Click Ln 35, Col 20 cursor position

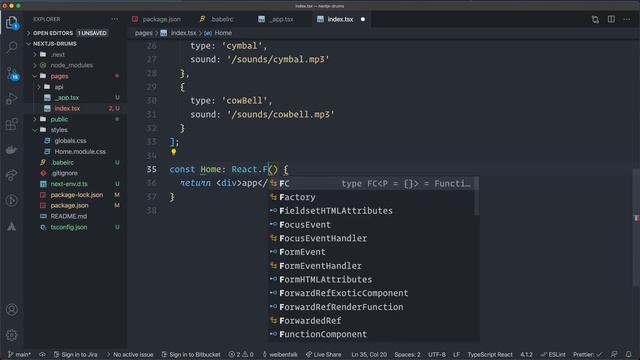(x=369, y=354)
